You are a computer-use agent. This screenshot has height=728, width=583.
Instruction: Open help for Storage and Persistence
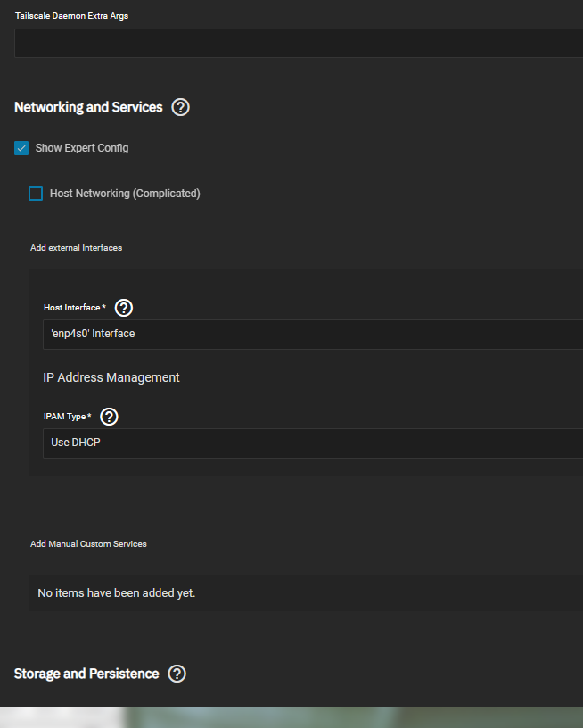pyautogui.click(x=177, y=674)
